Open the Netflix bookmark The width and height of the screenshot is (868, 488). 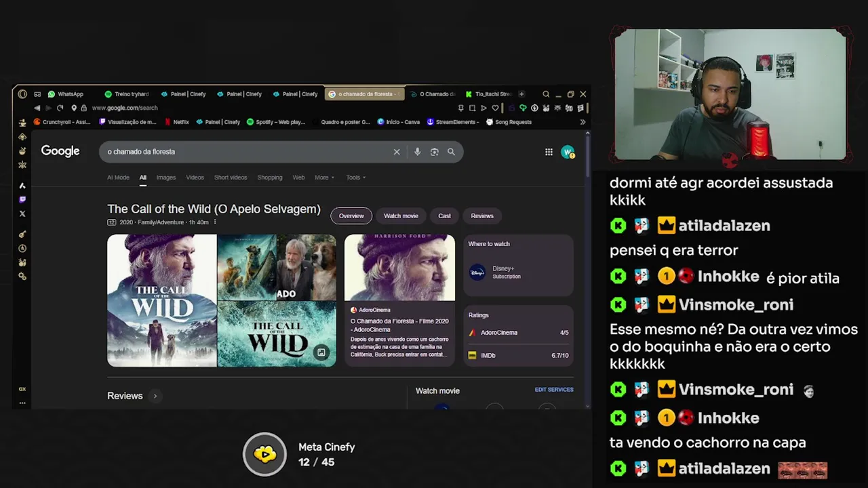(x=176, y=122)
